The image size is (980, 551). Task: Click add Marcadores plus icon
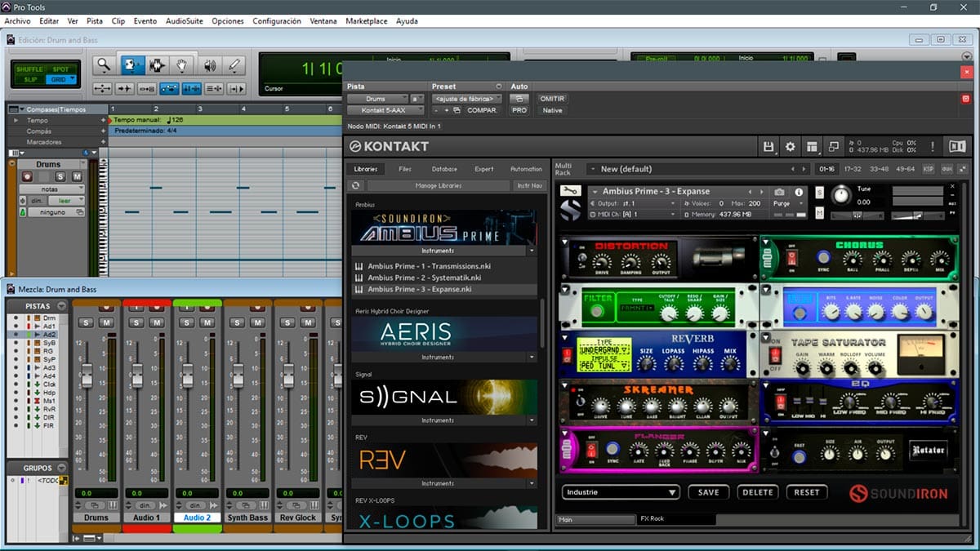[x=104, y=141]
